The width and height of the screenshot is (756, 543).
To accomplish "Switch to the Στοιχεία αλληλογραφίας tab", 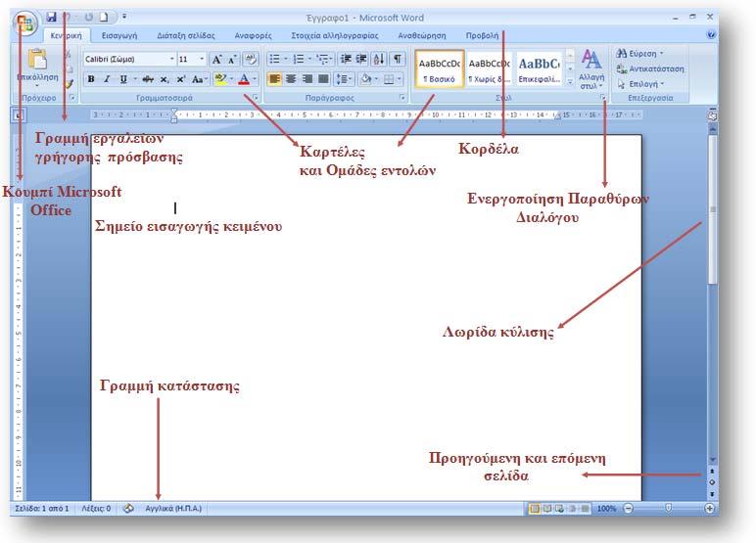I will [x=335, y=35].
